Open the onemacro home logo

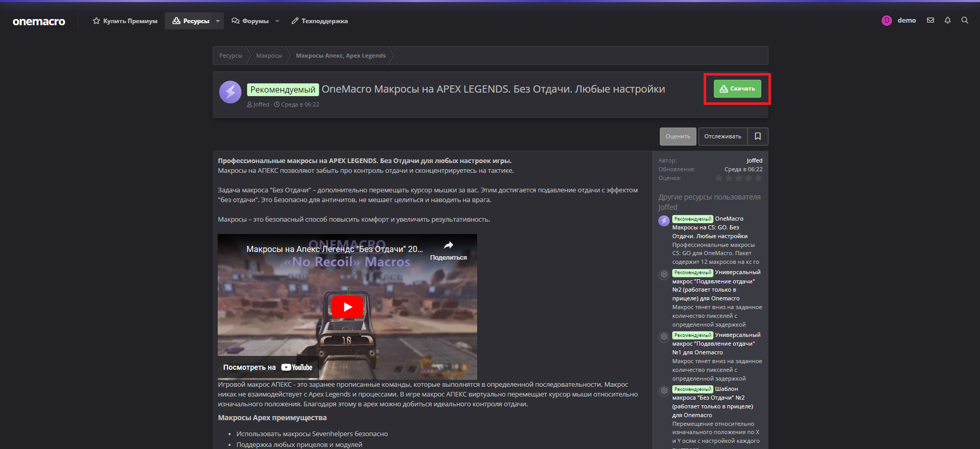click(39, 21)
